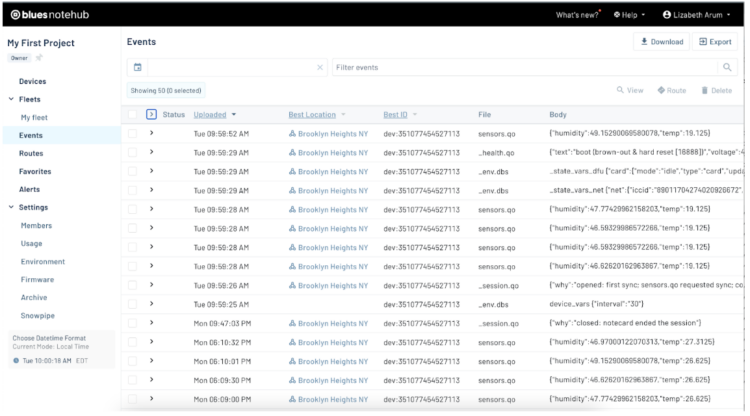Screen dimensions: 750x416
Task: Select the checkbox for the 09:59:52 AM event
Action: point(132,133)
